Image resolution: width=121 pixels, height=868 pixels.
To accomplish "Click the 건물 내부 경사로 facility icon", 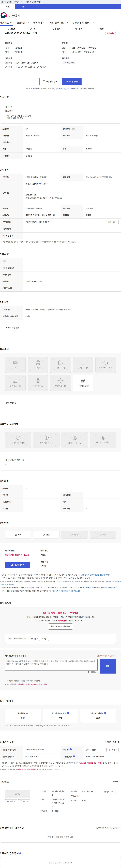I will pos(103,440).
